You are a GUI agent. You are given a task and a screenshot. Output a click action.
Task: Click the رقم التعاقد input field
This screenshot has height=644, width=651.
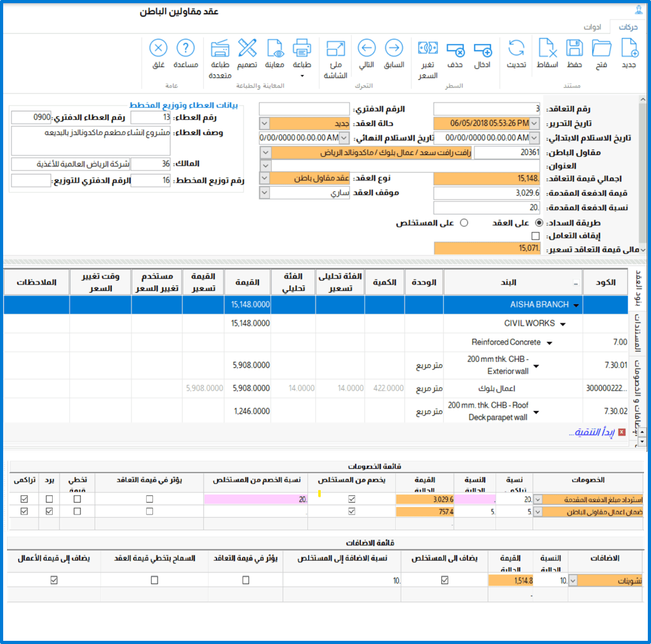pos(487,109)
